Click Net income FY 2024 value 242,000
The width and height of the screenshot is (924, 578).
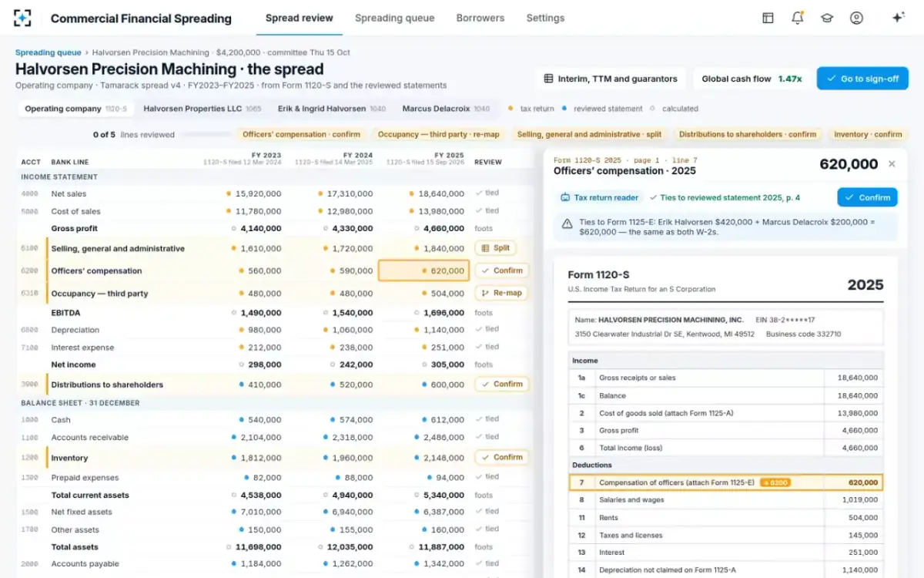(x=356, y=365)
